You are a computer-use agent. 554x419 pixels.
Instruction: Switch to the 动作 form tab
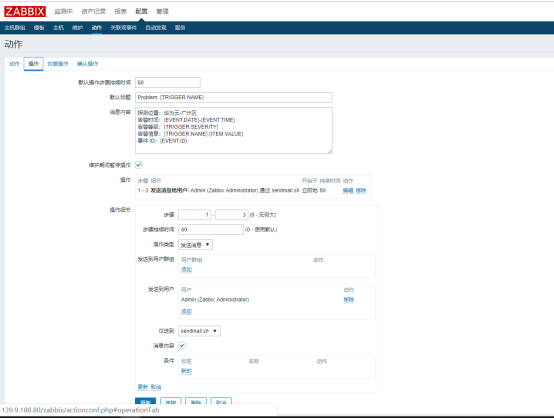pos(14,64)
